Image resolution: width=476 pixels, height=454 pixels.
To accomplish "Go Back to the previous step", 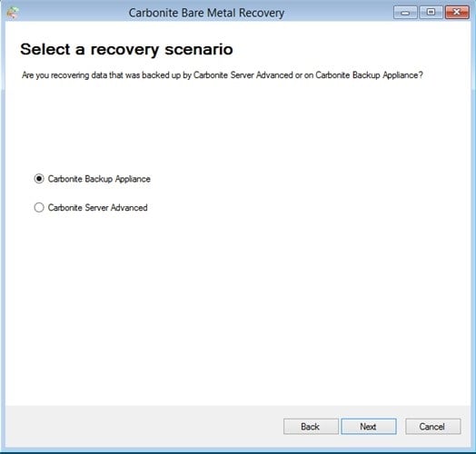I will coord(311,427).
